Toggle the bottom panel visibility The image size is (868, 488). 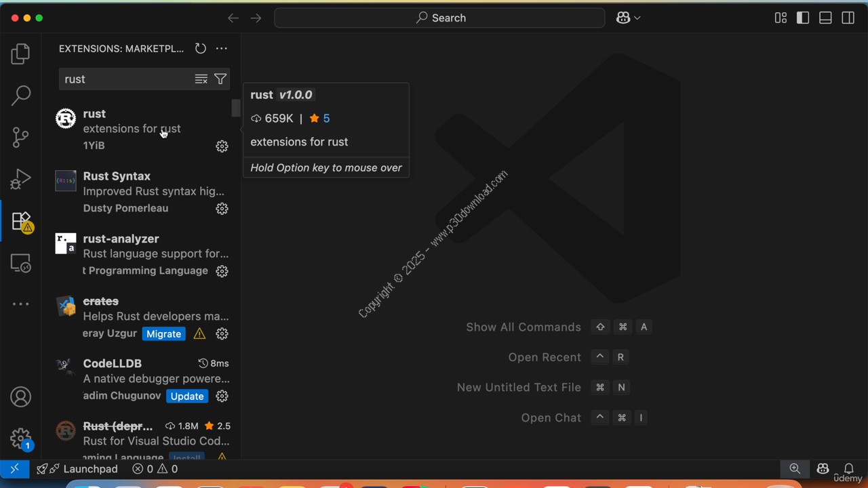(825, 18)
